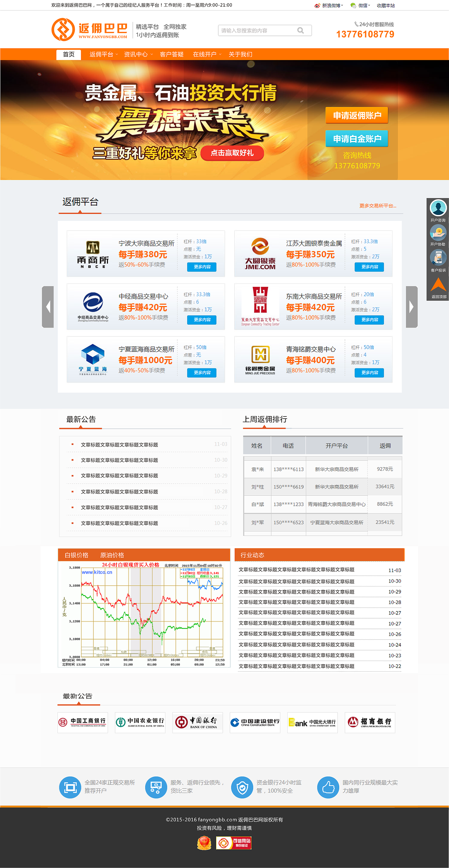Click the shield icon beside 资金银行24小时监管
This screenshot has height=868, width=449.
(x=242, y=787)
